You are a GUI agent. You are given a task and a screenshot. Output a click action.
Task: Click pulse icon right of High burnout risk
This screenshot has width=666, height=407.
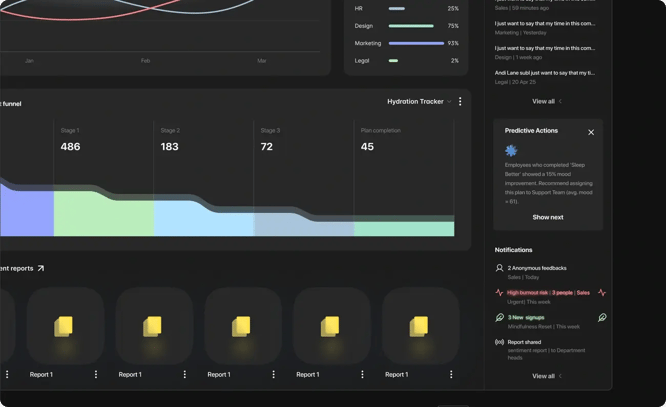(602, 293)
